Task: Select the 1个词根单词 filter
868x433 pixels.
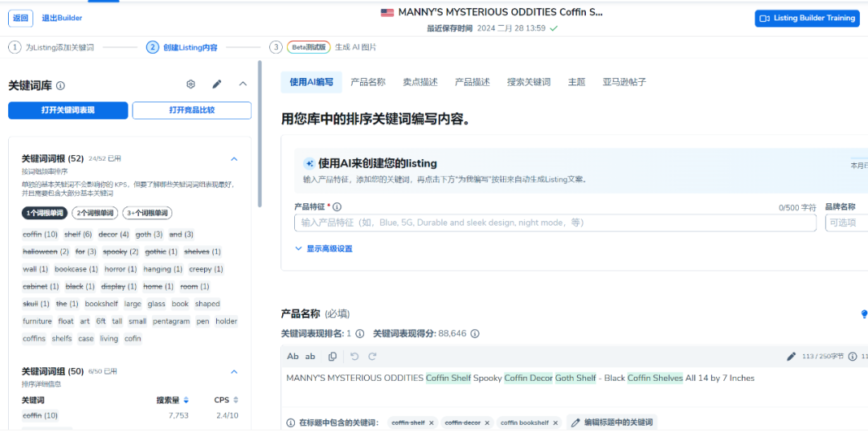Action: click(x=45, y=213)
